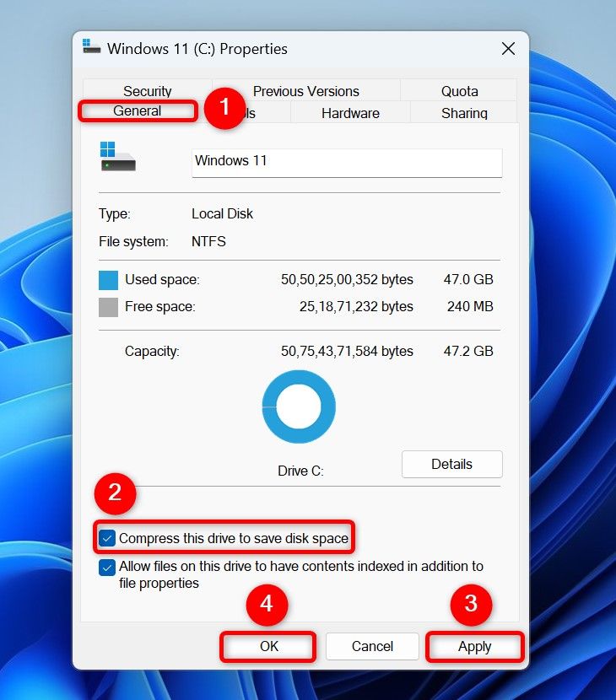Click the drive name field containing Windows 11

(x=347, y=163)
